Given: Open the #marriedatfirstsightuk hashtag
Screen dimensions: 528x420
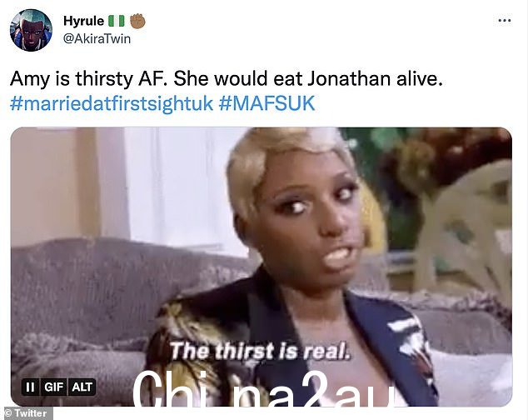Looking at the screenshot, I should [112, 103].
